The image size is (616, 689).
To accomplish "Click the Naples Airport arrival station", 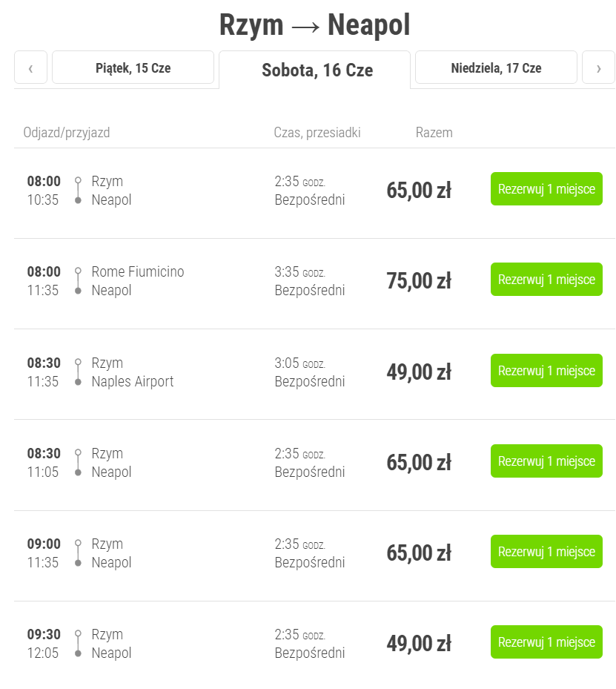I will pyautogui.click(x=133, y=381).
